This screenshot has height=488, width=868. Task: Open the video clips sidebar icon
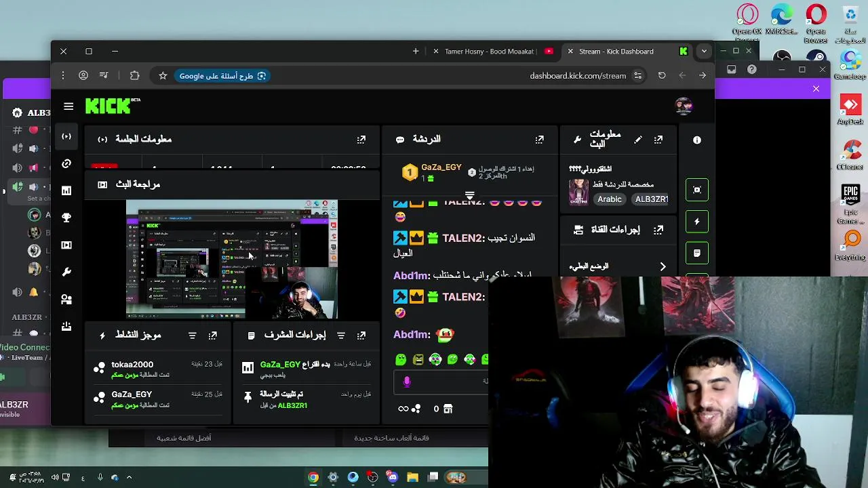(x=66, y=245)
